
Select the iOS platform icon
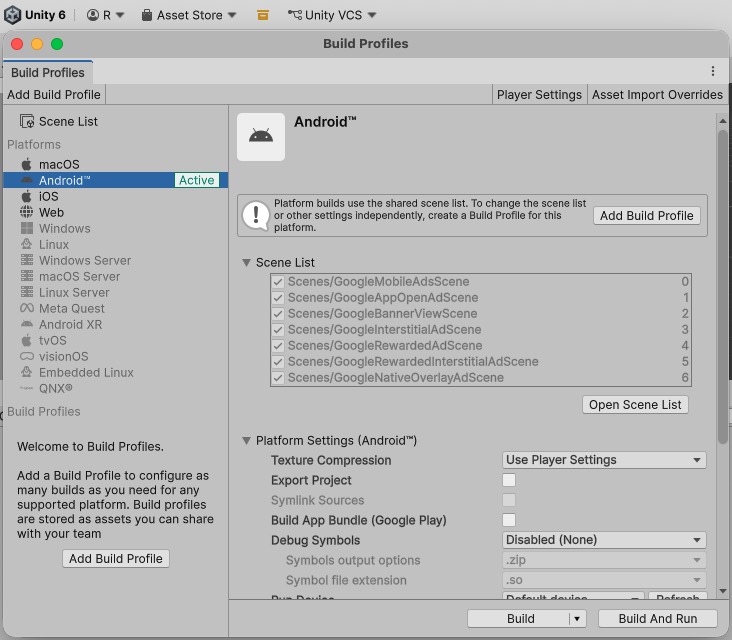(27, 196)
